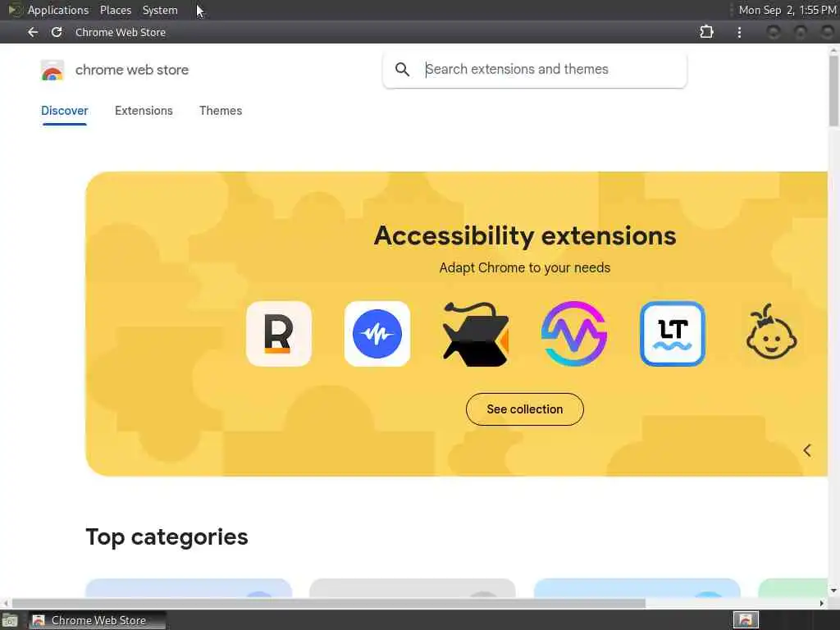Click the Accessibility extensions heading

[x=525, y=235]
